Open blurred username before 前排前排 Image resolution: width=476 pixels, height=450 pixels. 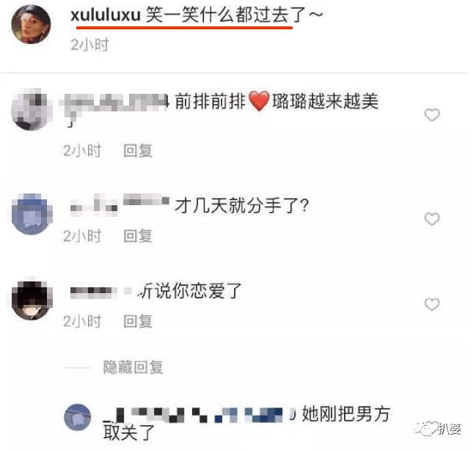(114, 103)
